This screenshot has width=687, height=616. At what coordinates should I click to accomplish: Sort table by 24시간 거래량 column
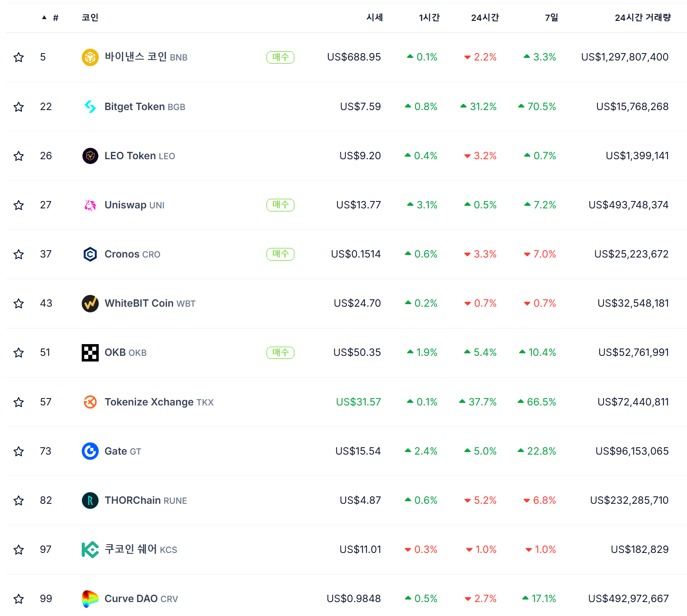(642, 17)
